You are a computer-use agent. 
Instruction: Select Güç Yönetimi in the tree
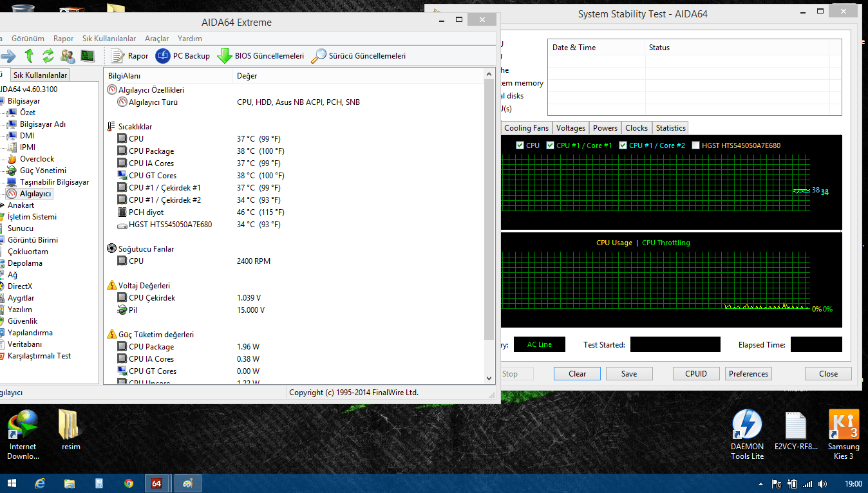pos(43,171)
